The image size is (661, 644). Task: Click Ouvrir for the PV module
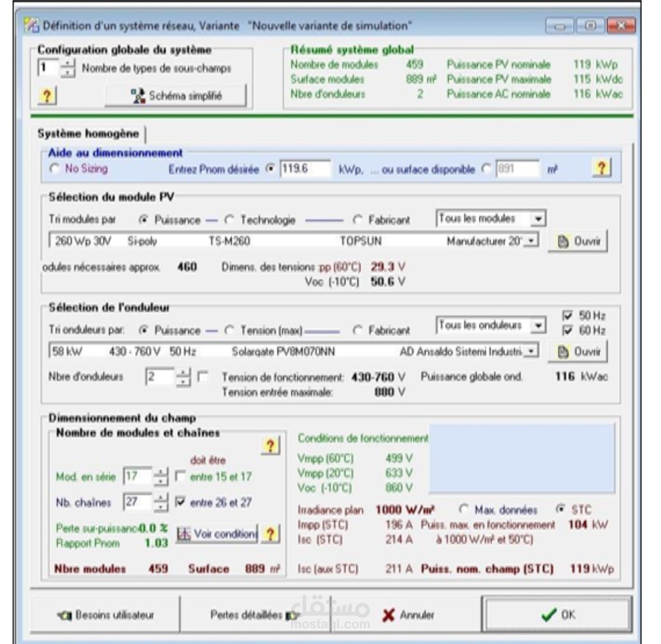click(x=578, y=241)
